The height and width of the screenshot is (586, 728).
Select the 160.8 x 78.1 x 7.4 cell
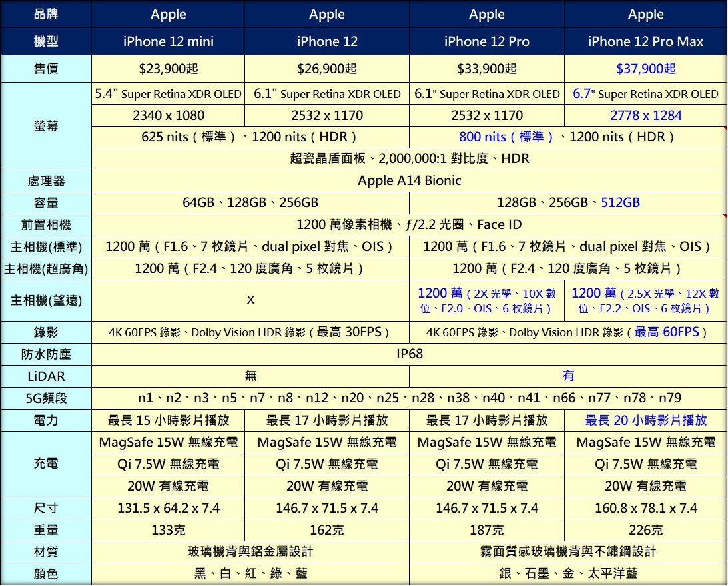(x=645, y=509)
